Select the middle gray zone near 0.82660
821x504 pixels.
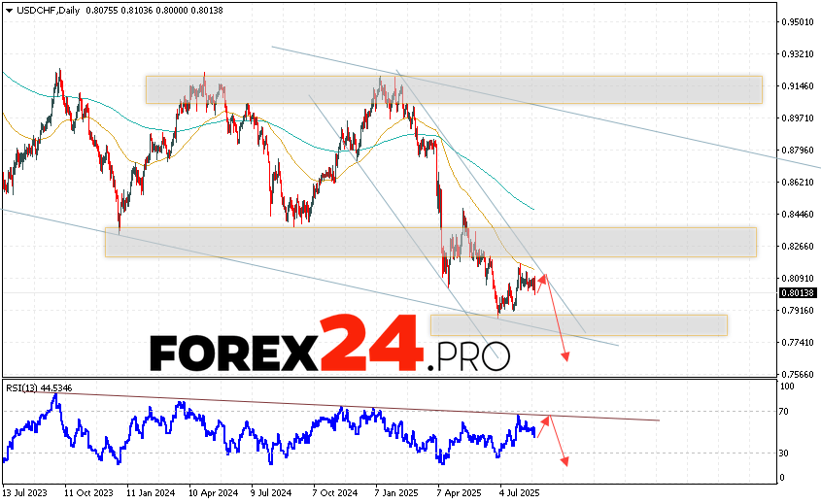(429, 242)
